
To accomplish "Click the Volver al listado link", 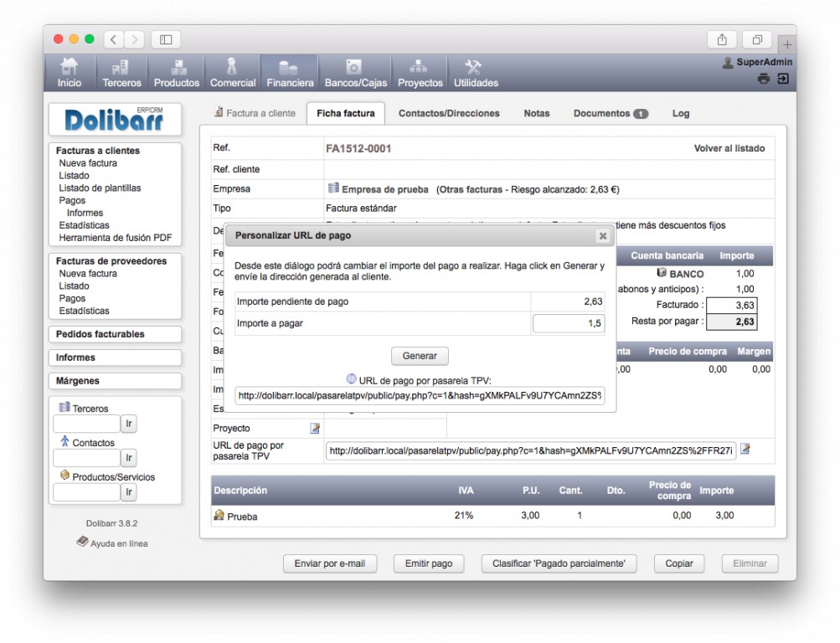I will (729, 148).
